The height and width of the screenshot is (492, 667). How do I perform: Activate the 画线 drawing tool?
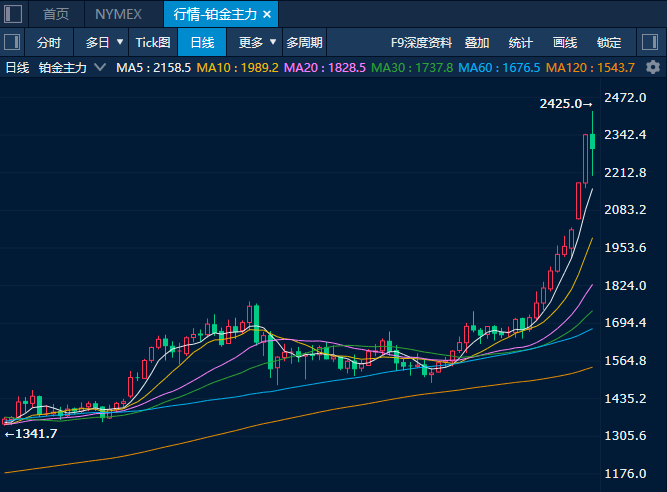(x=565, y=43)
